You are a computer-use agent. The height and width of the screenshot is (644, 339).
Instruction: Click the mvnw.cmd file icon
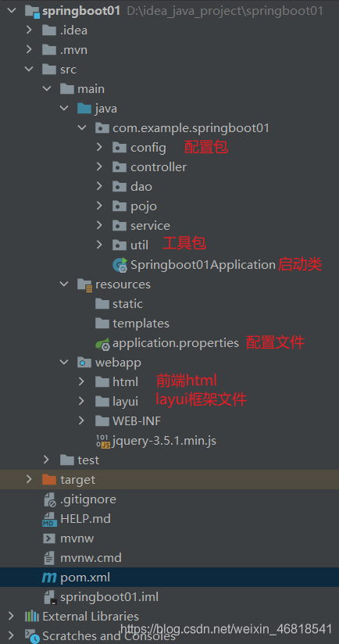49,558
